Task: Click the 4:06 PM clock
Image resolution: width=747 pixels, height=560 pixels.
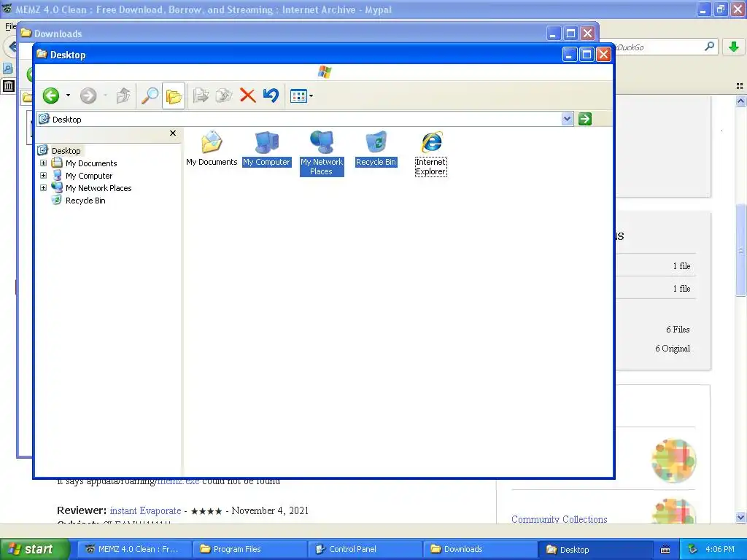Action: (x=720, y=549)
